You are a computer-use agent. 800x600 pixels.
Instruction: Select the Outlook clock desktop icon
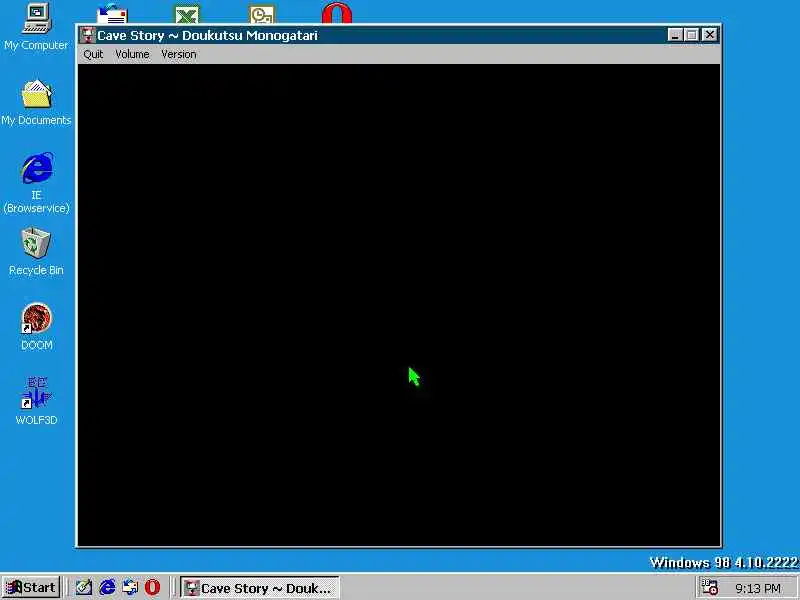(x=262, y=14)
